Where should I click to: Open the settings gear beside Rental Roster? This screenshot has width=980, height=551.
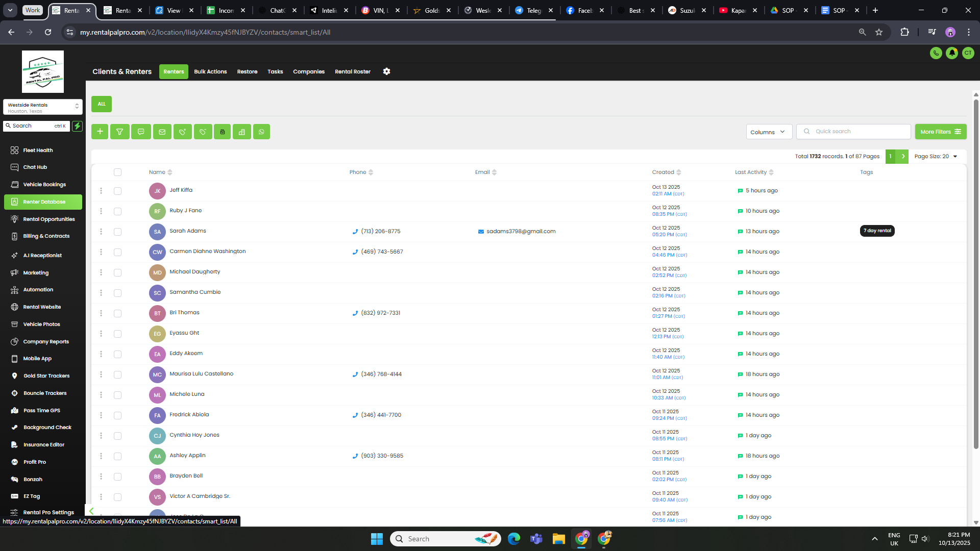386,71
